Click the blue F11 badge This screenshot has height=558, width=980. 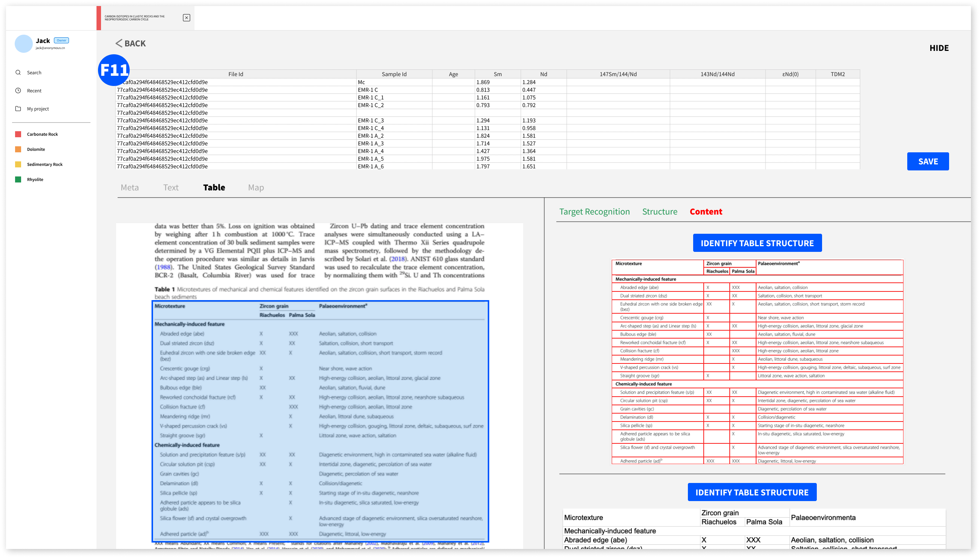114,70
